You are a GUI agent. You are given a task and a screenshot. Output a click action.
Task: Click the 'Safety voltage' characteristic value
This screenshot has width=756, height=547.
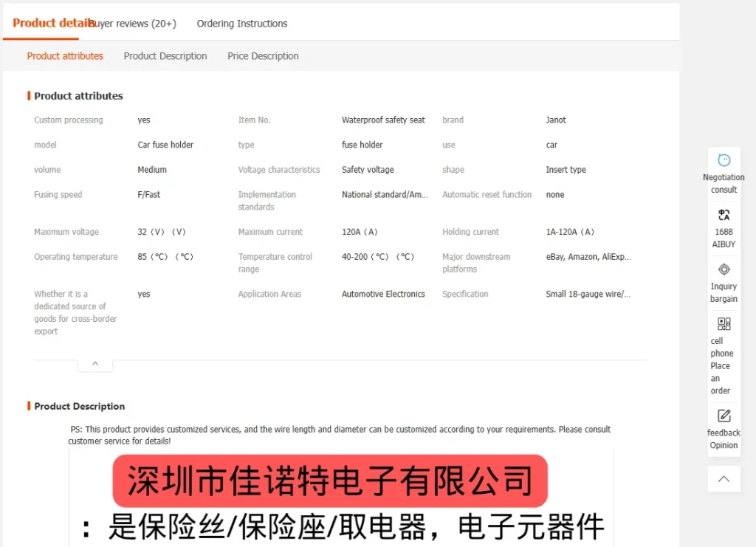coord(368,170)
